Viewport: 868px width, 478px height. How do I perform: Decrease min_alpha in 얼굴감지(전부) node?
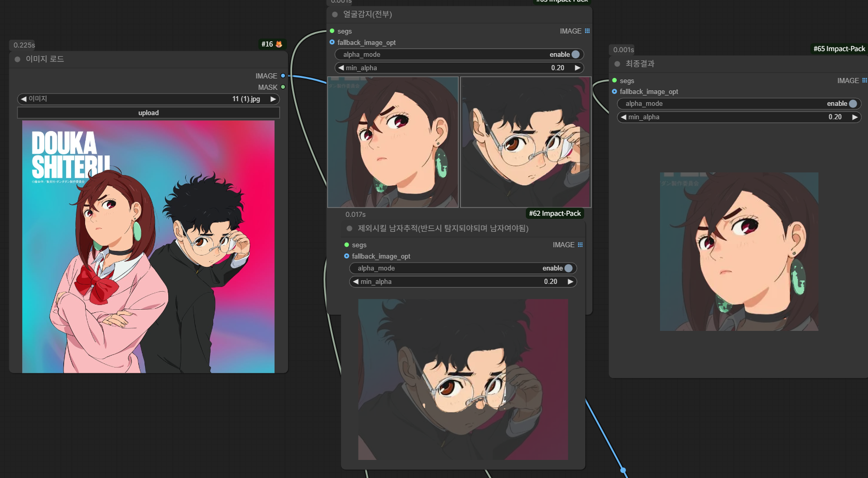pos(341,68)
